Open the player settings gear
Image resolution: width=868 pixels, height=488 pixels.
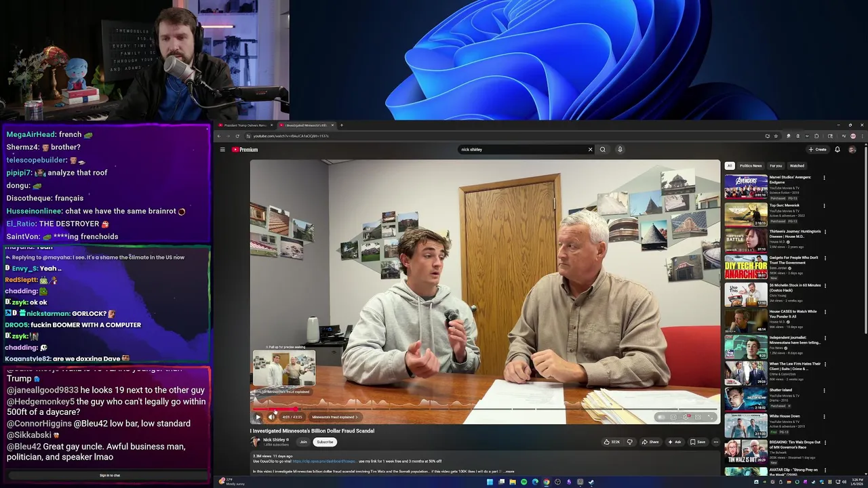pyautogui.click(x=686, y=417)
